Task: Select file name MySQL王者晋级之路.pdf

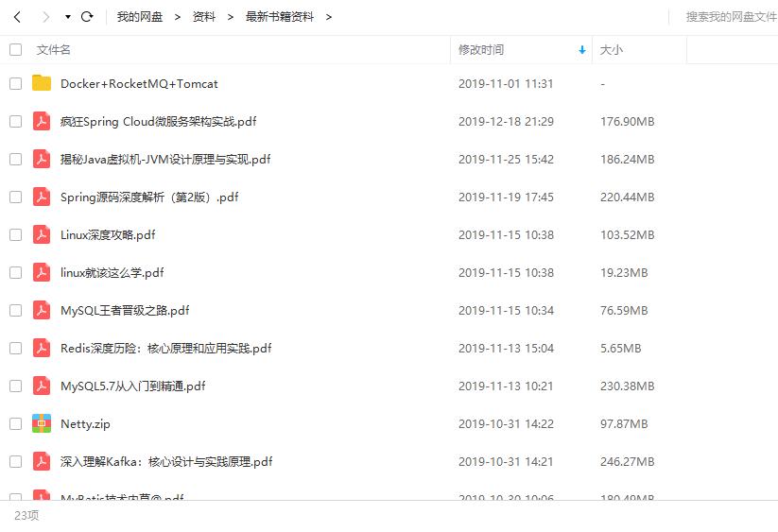Action: [125, 310]
